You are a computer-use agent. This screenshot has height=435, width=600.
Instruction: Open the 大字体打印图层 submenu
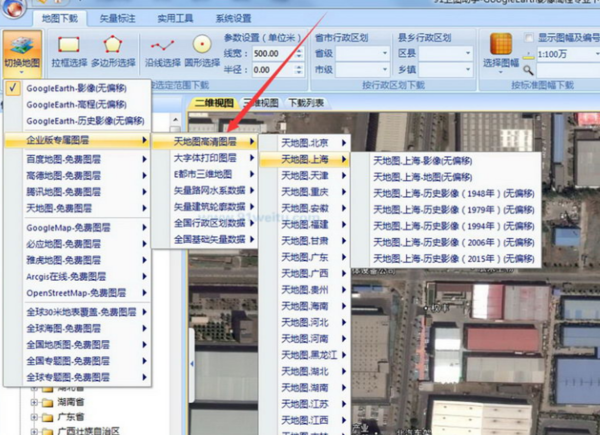205,158
